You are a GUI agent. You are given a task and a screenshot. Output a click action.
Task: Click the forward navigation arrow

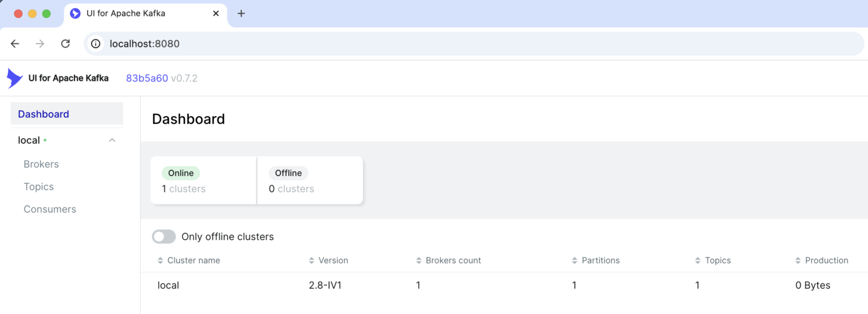tap(40, 44)
